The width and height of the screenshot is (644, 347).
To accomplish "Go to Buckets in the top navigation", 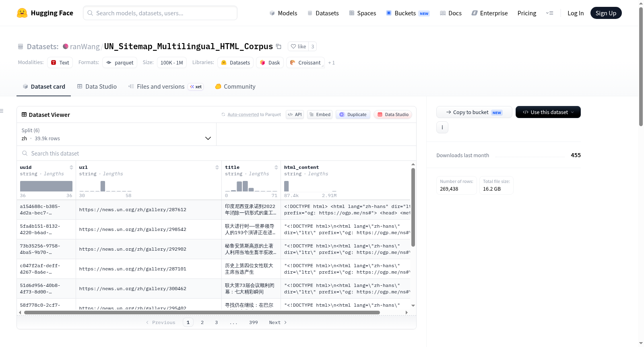I will point(408,13).
